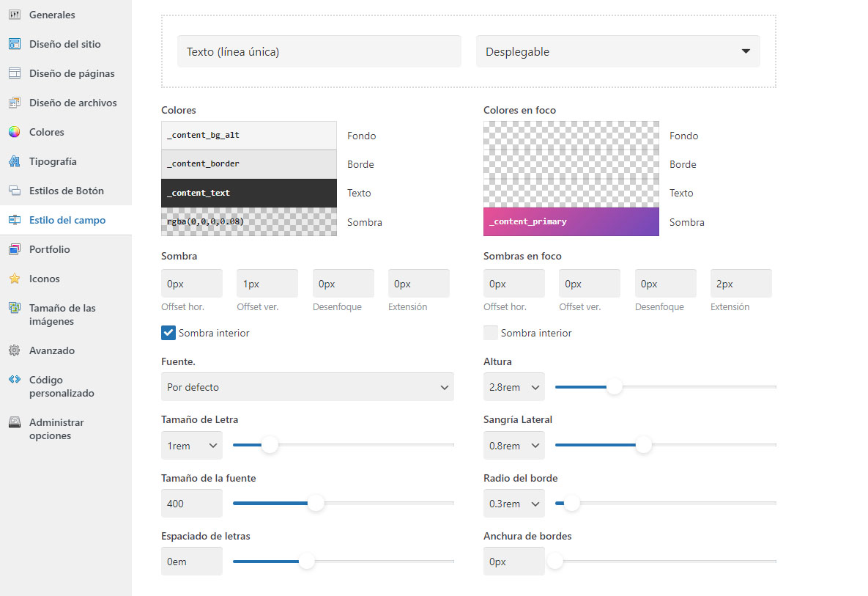Click the Tipografía icon
Viewport: 868px width, 596px height.
point(15,162)
